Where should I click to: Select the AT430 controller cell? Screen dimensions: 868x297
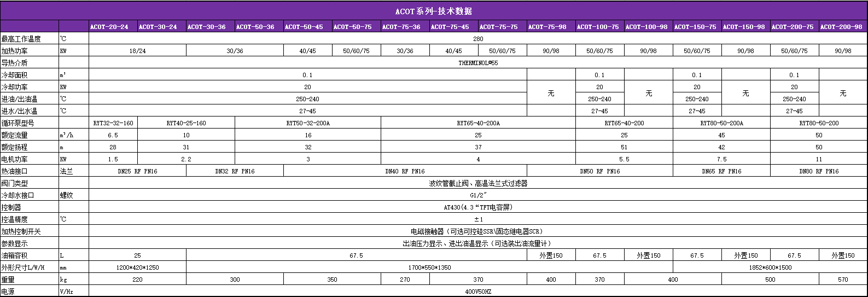click(478, 207)
